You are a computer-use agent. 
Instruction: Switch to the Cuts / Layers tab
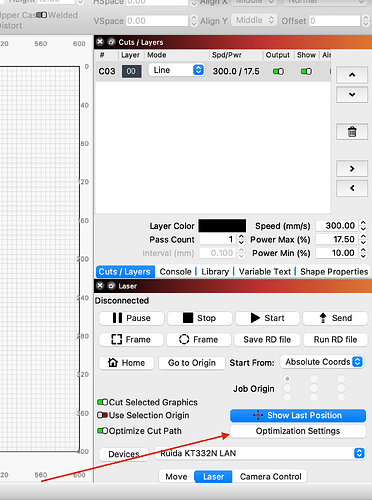[x=125, y=272]
